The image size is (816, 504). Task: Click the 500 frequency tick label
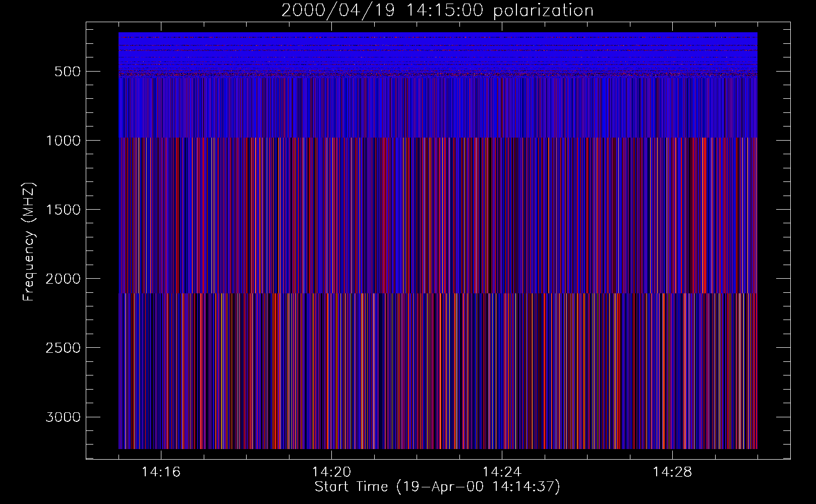point(68,72)
